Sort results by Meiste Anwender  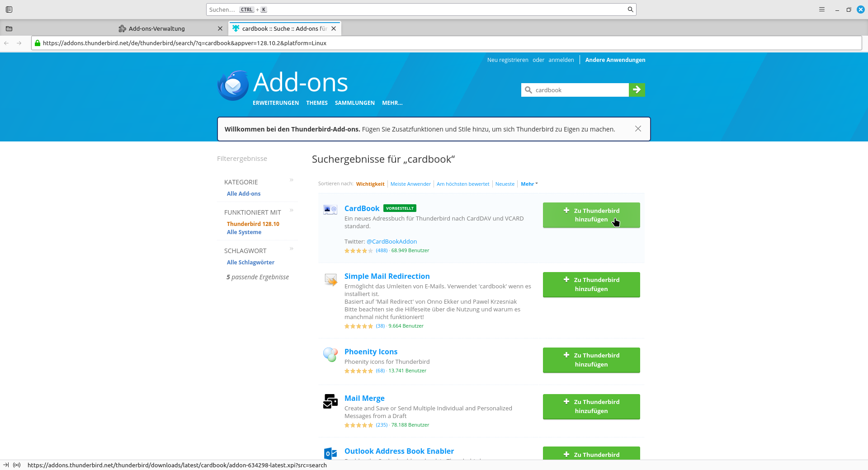(410, 184)
